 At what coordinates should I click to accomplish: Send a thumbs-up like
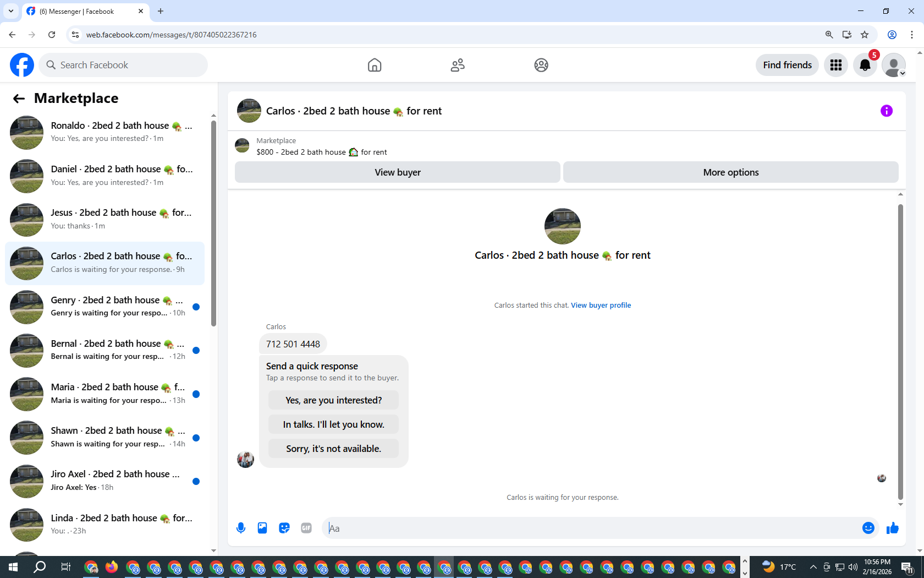pos(892,528)
